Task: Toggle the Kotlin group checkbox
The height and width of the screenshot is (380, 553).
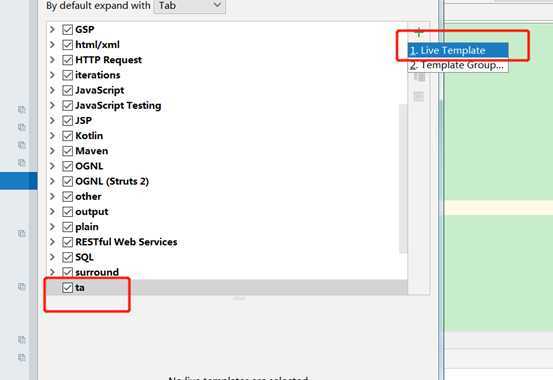Action: tap(67, 136)
